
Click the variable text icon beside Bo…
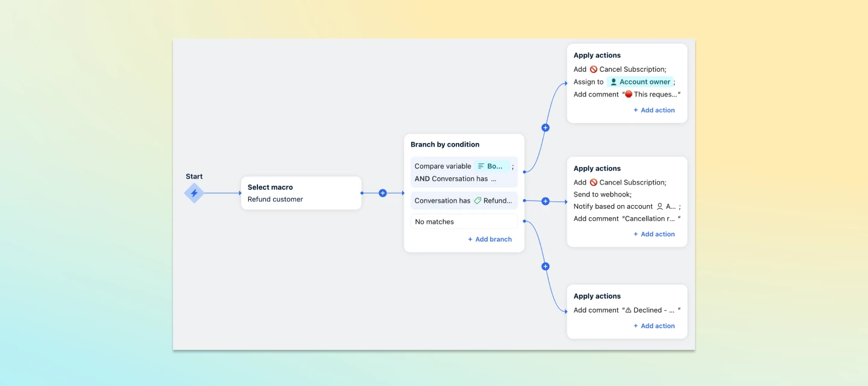coord(481,166)
